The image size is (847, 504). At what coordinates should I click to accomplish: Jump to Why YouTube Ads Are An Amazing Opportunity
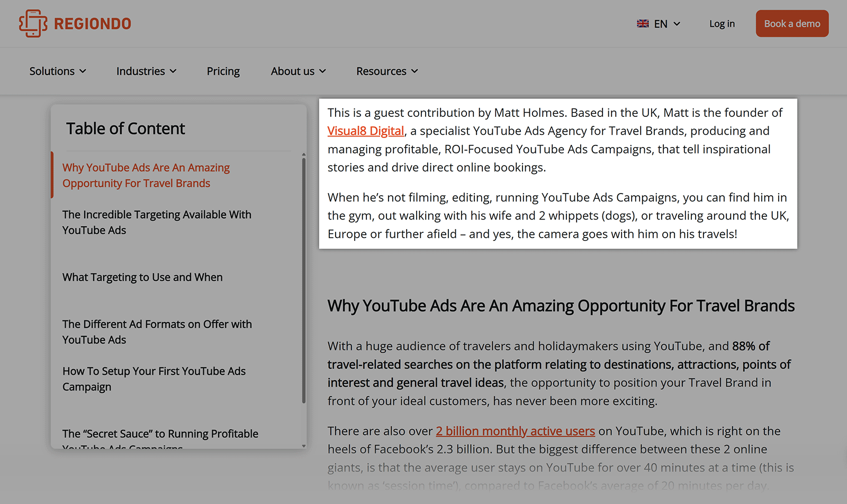146,175
